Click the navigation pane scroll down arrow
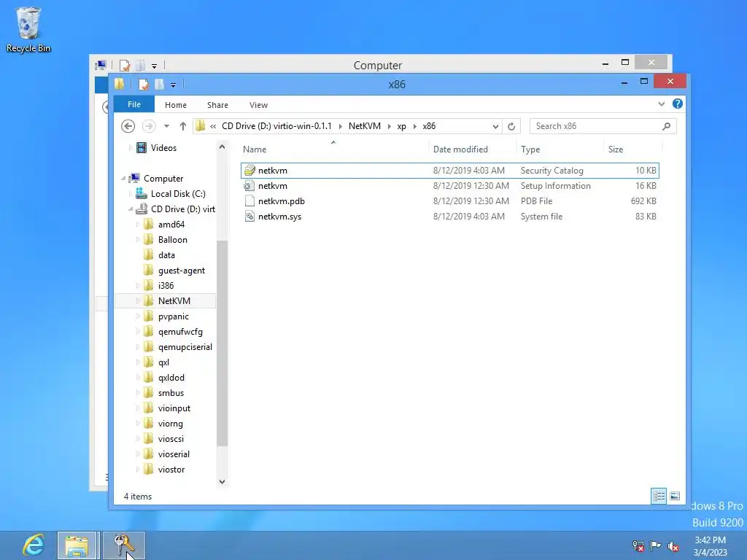Screen dimensions: 747x560 click(x=222, y=481)
